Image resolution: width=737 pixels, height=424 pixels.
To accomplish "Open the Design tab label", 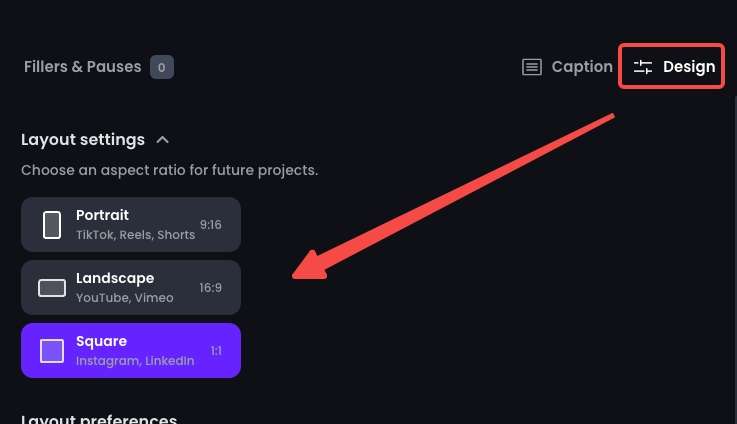I will pos(689,67).
